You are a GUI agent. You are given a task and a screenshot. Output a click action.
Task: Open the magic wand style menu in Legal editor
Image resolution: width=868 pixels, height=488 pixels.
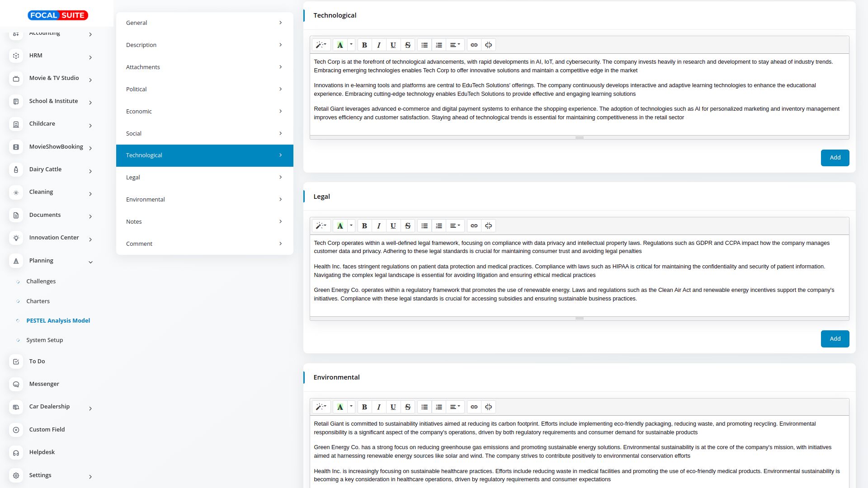pos(321,226)
